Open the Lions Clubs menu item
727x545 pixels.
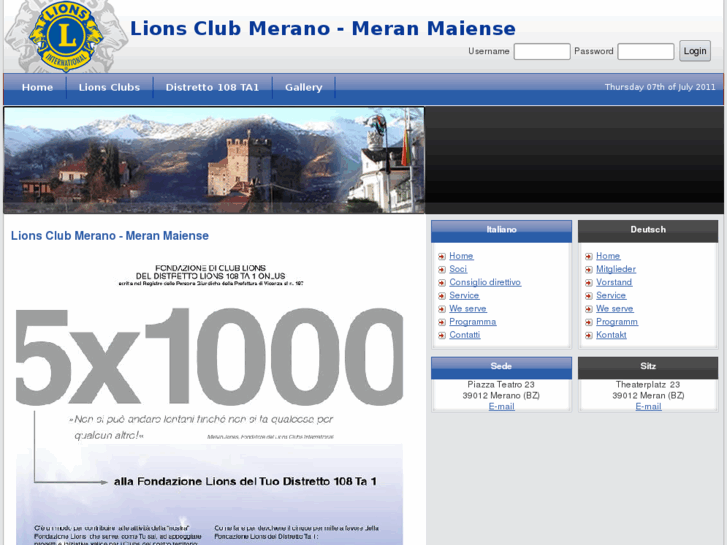[x=109, y=87]
